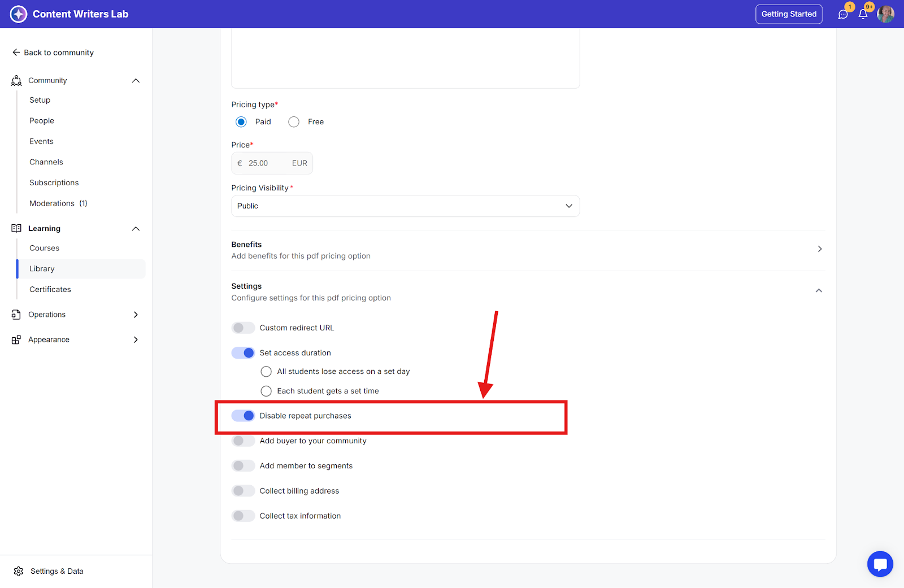Click the Learning book icon

tap(16, 229)
